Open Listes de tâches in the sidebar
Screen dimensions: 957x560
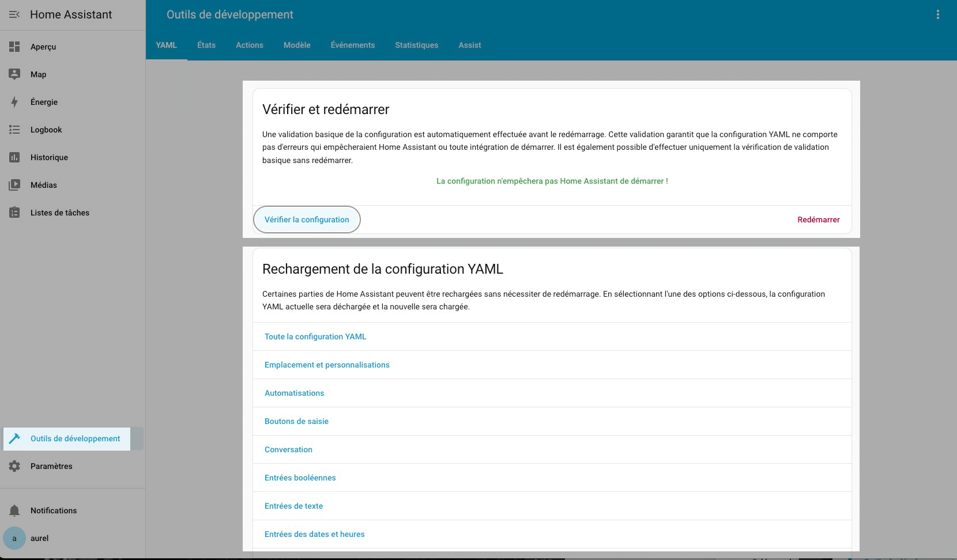point(73,213)
